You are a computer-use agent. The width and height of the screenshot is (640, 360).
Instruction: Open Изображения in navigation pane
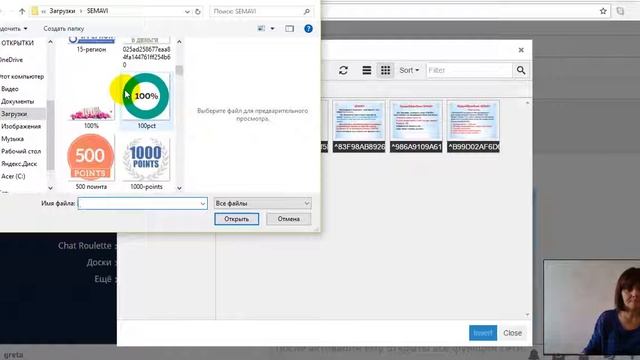click(x=21, y=126)
